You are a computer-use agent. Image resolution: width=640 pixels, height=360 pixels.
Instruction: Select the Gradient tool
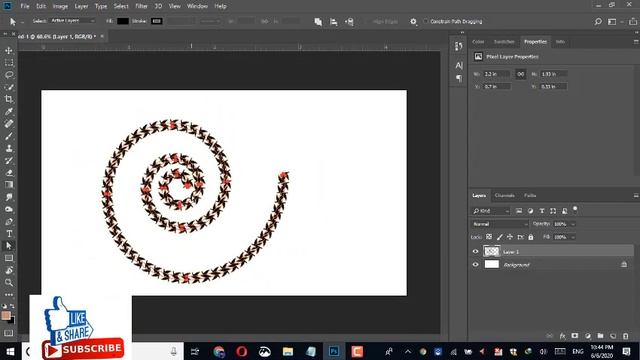[9, 185]
